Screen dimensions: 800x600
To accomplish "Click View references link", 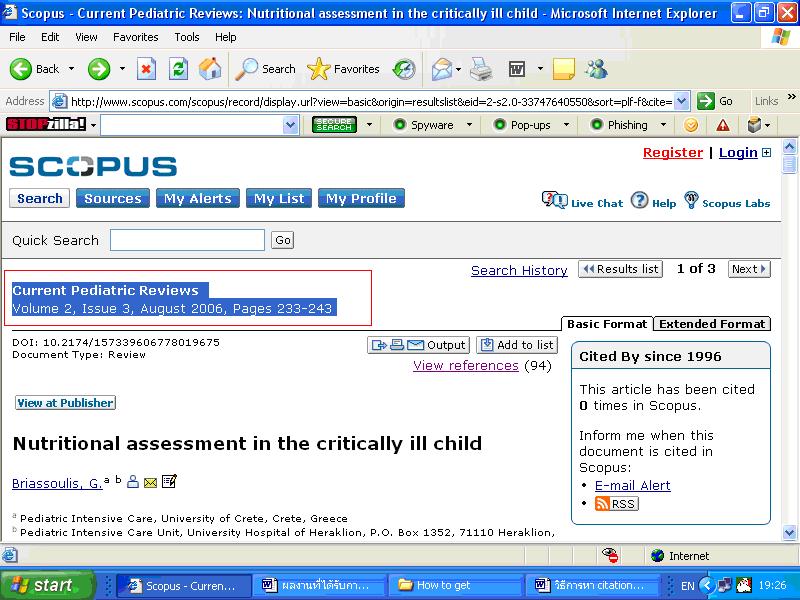I will click(x=466, y=365).
